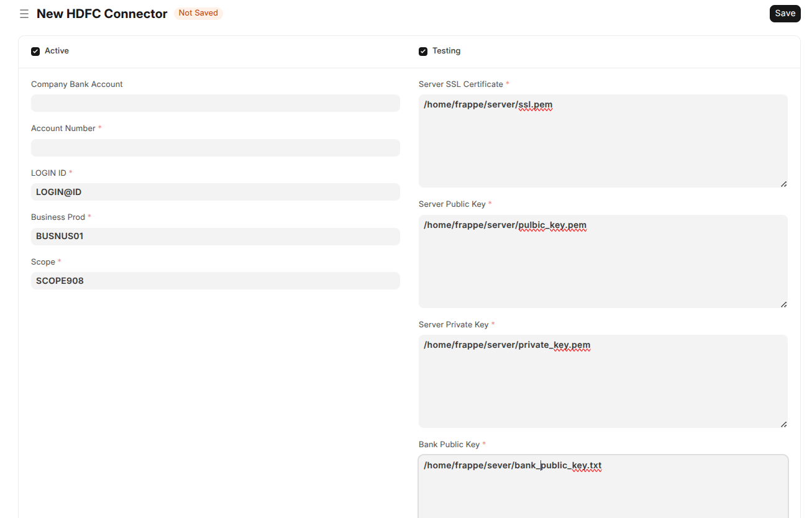Focus the Account Number input field

(x=215, y=148)
